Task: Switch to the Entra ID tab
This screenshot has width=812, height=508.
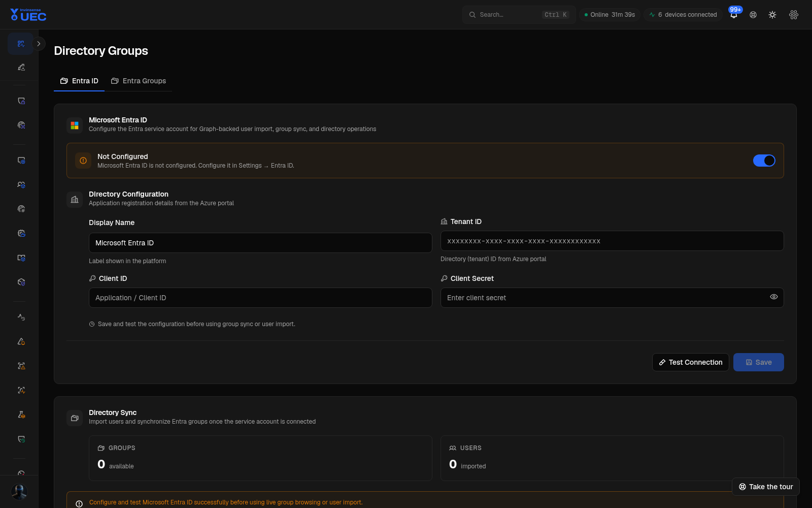Action: pyautogui.click(x=79, y=81)
